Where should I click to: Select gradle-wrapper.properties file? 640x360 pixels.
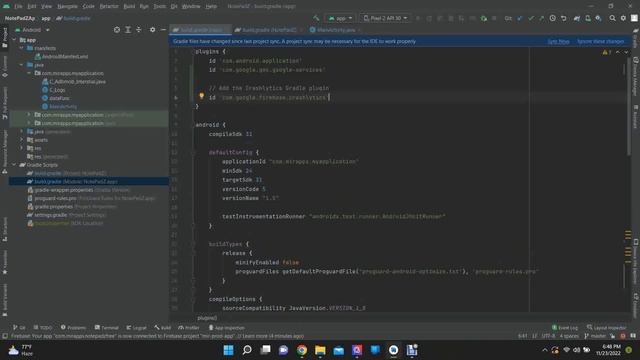[78, 190]
